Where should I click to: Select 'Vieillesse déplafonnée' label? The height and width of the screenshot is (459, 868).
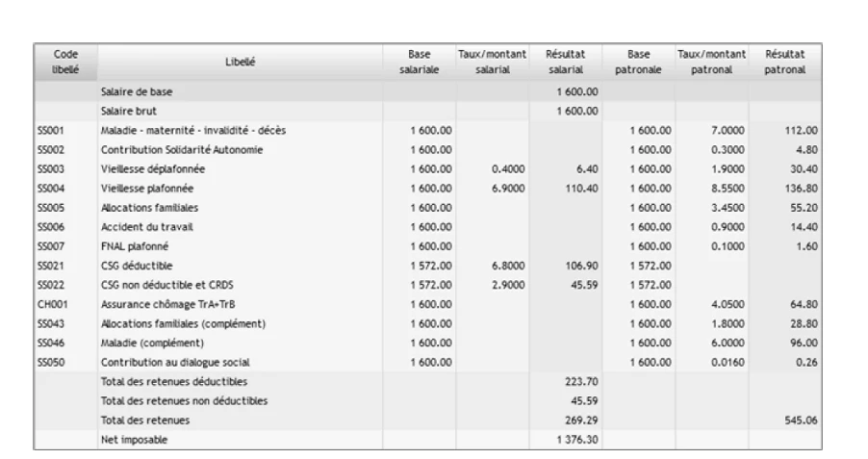(153, 169)
